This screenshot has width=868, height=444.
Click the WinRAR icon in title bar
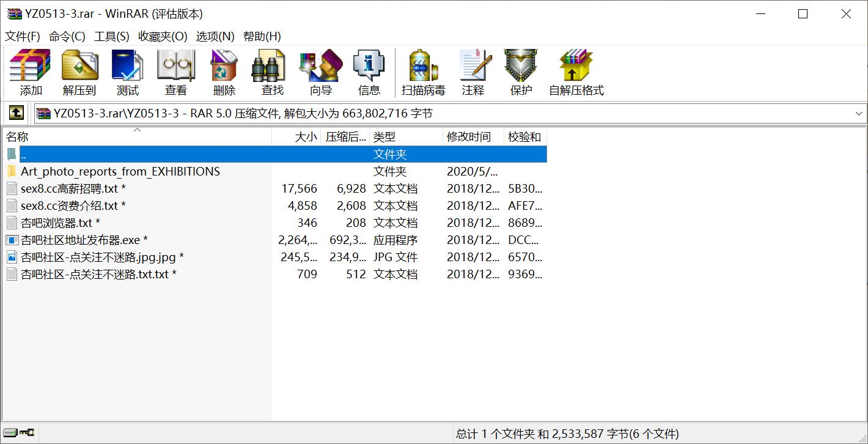pos(14,14)
